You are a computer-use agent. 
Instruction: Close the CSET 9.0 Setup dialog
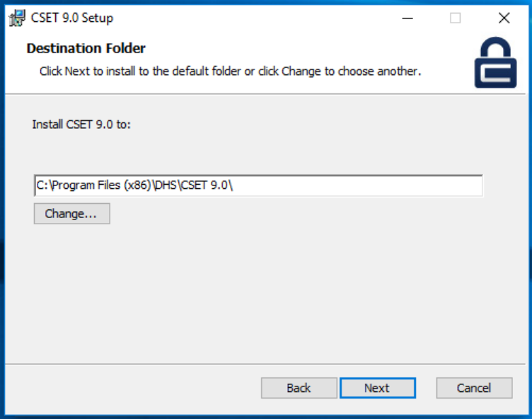click(504, 18)
